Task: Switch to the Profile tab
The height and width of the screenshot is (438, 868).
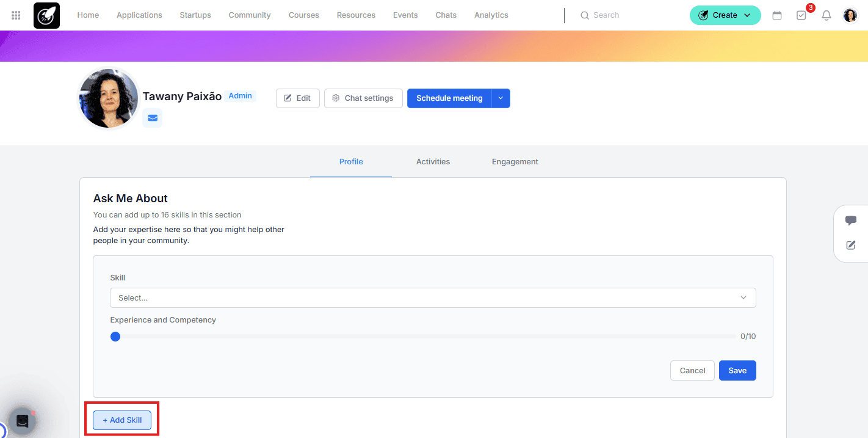Action: 351,162
